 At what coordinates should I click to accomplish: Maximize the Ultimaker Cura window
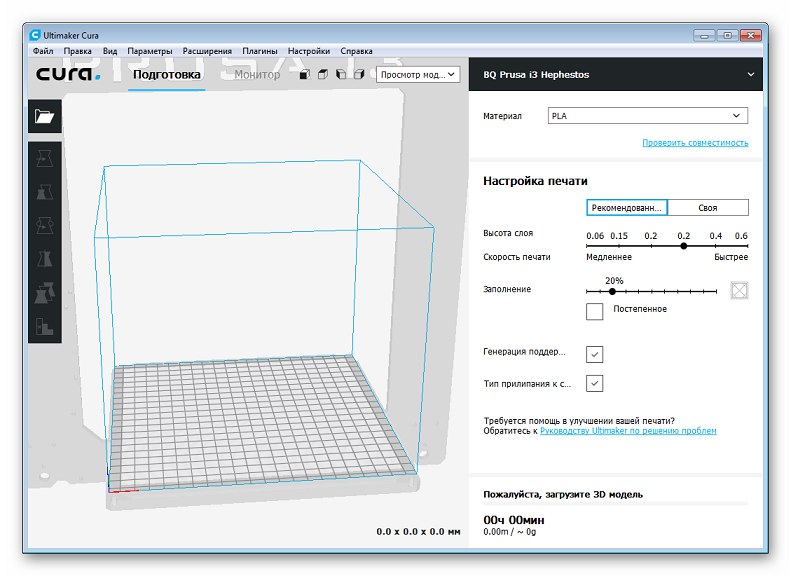point(727,35)
